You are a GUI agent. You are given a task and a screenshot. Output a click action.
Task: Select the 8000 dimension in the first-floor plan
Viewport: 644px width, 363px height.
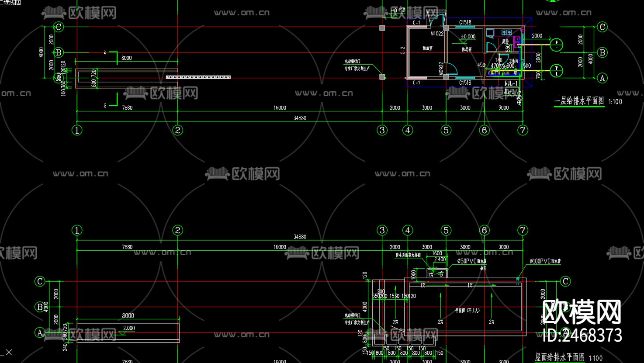click(x=126, y=58)
